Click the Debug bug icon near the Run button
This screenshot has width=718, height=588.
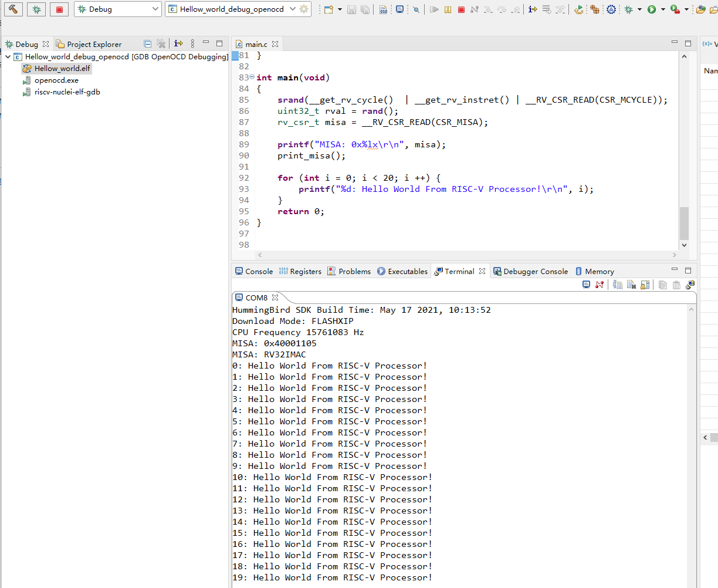click(629, 9)
